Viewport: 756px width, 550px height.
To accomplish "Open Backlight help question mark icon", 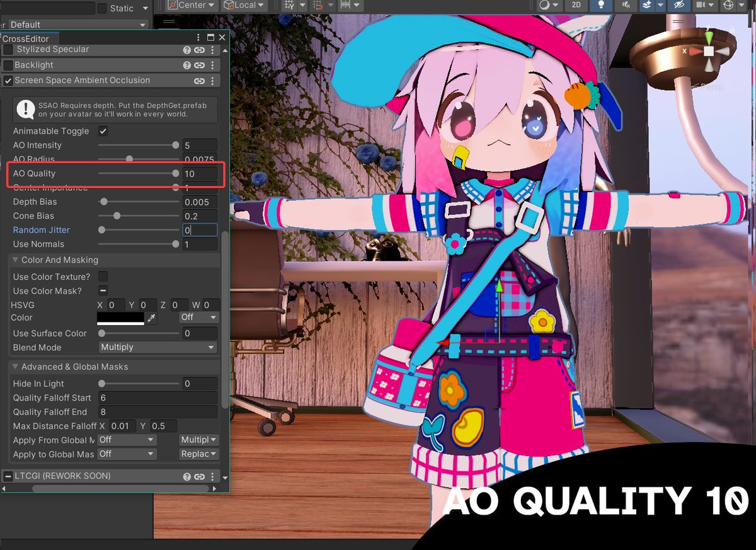I will 187,66.
